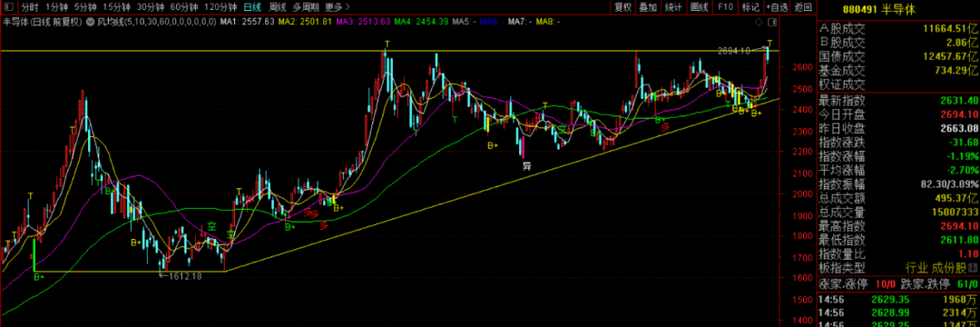Switch to the 分时 chart tab
Viewport: 980px width, 327px height.
click(29, 7)
